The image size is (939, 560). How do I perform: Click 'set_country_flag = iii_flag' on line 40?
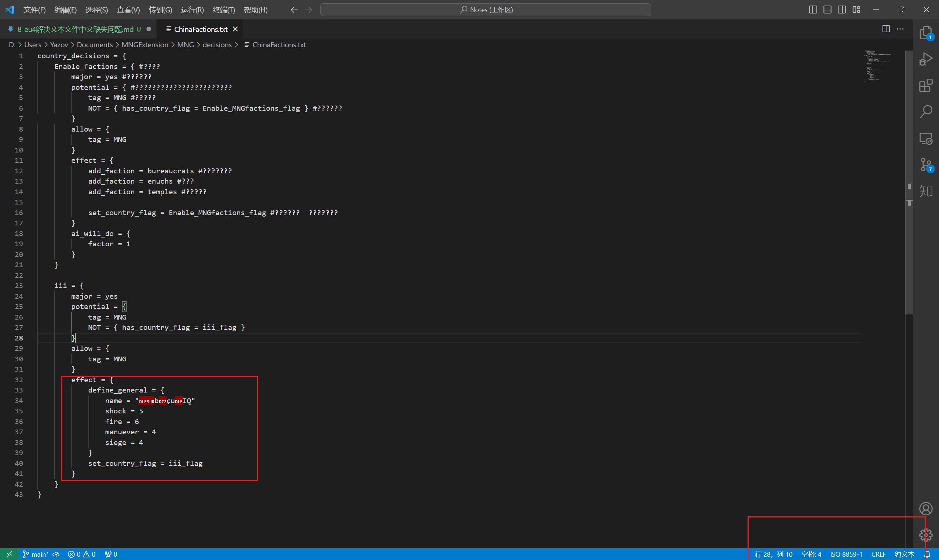(145, 463)
